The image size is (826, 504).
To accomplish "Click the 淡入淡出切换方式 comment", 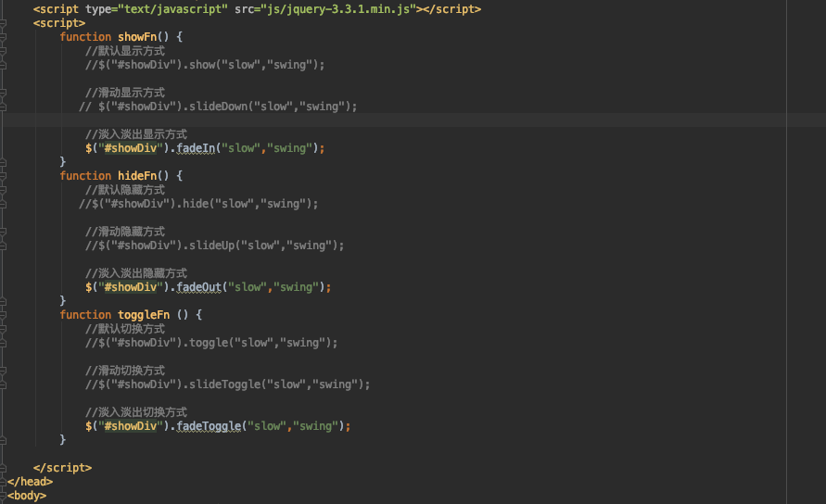I will tap(136, 412).
